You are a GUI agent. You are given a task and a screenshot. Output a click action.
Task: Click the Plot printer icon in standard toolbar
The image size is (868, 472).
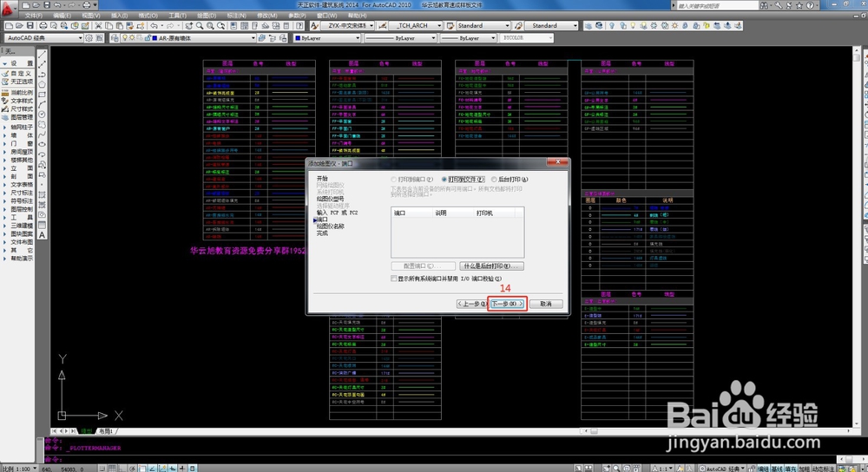[x=43, y=26]
